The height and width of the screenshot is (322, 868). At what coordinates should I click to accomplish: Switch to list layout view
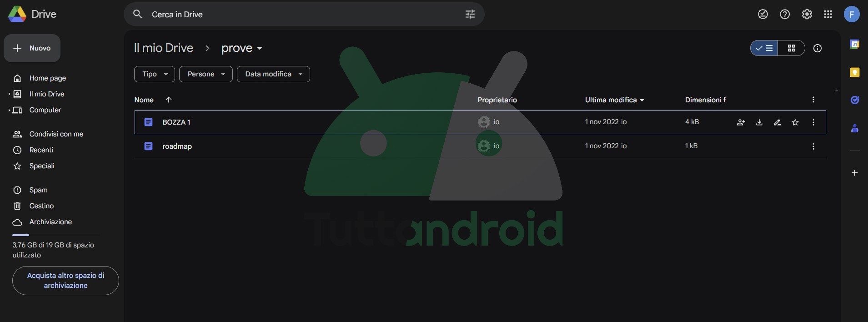tap(764, 48)
